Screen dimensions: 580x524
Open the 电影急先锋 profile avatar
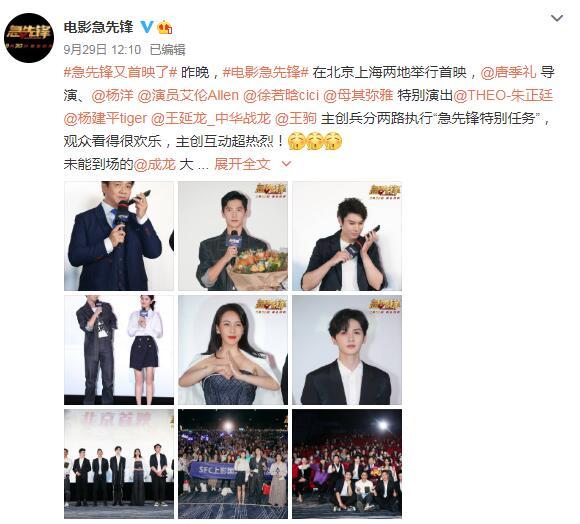(x=29, y=38)
